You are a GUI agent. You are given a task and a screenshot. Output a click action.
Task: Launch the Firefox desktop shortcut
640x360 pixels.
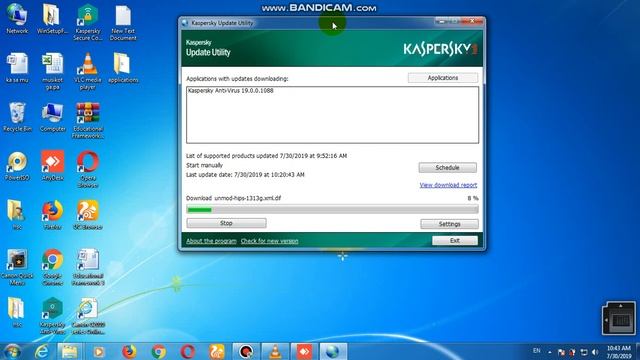pyautogui.click(x=52, y=215)
